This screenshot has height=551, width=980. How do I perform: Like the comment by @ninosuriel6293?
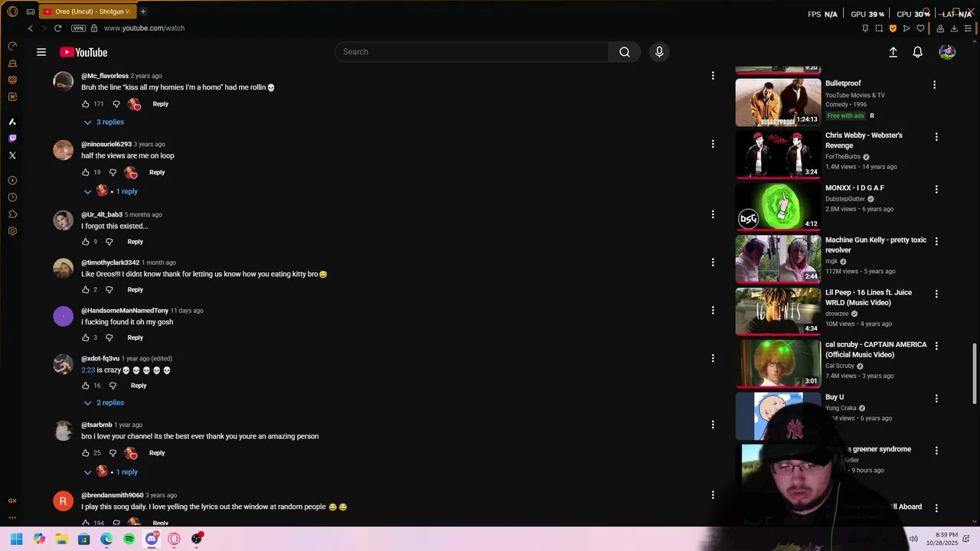pyautogui.click(x=86, y=172)
